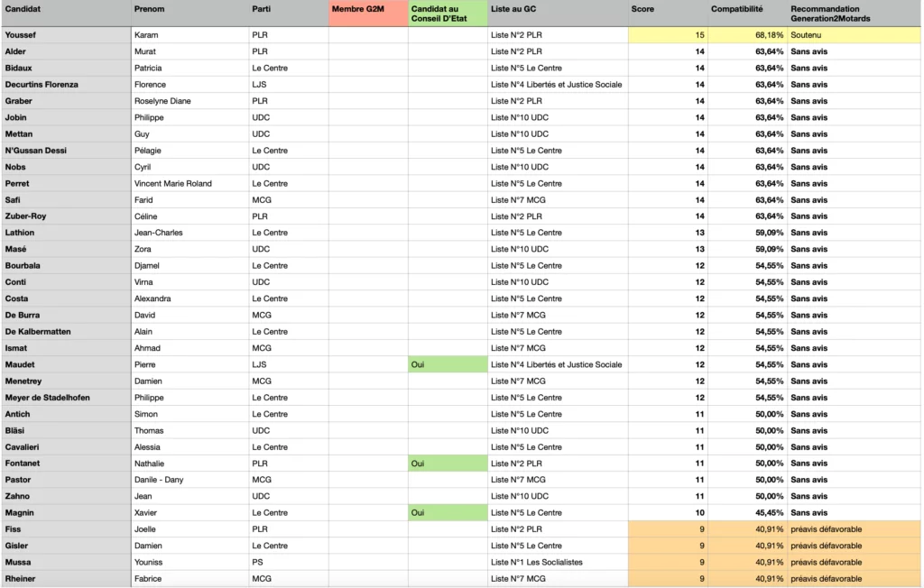Click the yellow "Soutenu" recommendation cell
Screen dimensions: 924x588
point(854,35)
